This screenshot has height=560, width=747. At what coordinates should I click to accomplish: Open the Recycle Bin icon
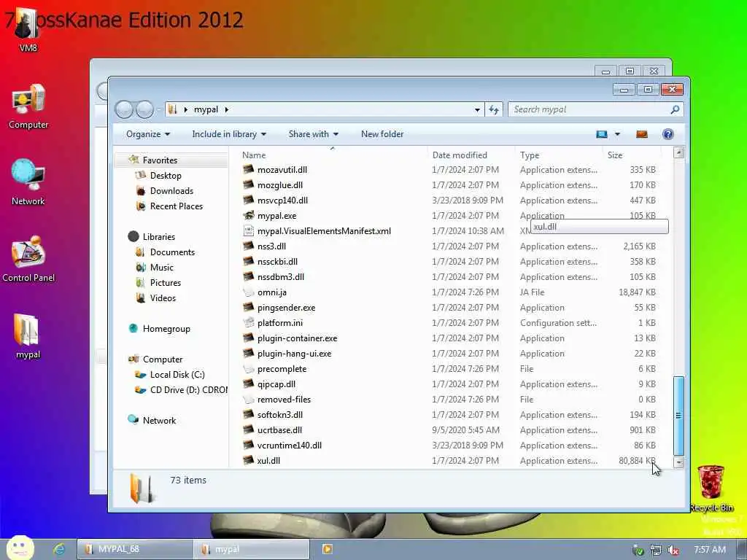[x=711, y=488]
